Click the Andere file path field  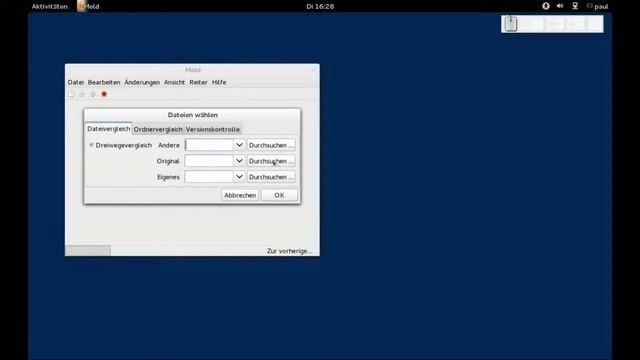(x=209, y=145)
